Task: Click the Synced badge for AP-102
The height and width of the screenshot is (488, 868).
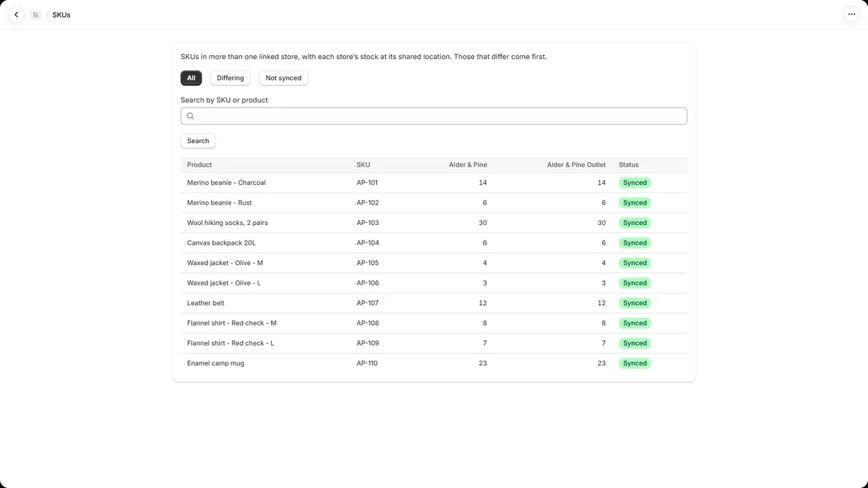Action: pyautogui.click(x=635, y=203)
